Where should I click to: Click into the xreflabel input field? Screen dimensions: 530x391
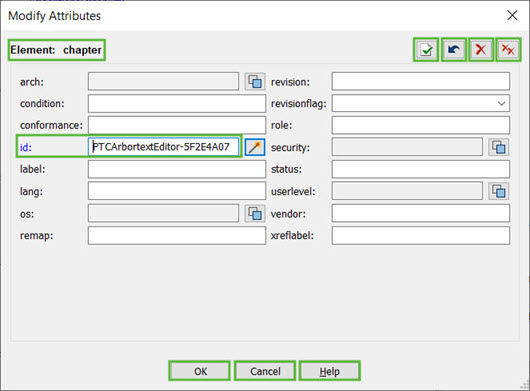point(420,235)
